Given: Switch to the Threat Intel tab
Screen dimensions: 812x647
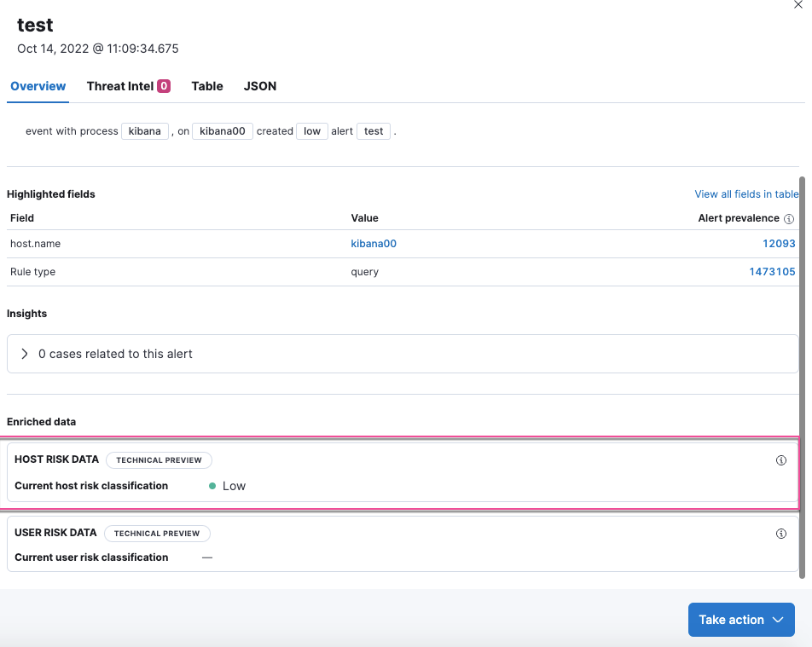Looking at the screenshot, I should 128,86.
